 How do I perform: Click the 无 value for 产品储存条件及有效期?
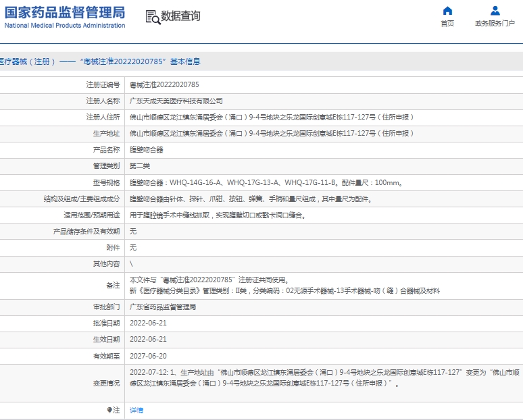(x=133, y=232)
